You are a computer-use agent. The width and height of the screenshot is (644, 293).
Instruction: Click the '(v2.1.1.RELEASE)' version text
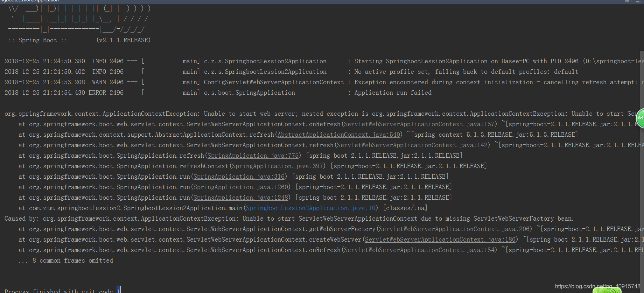[123, 40]
